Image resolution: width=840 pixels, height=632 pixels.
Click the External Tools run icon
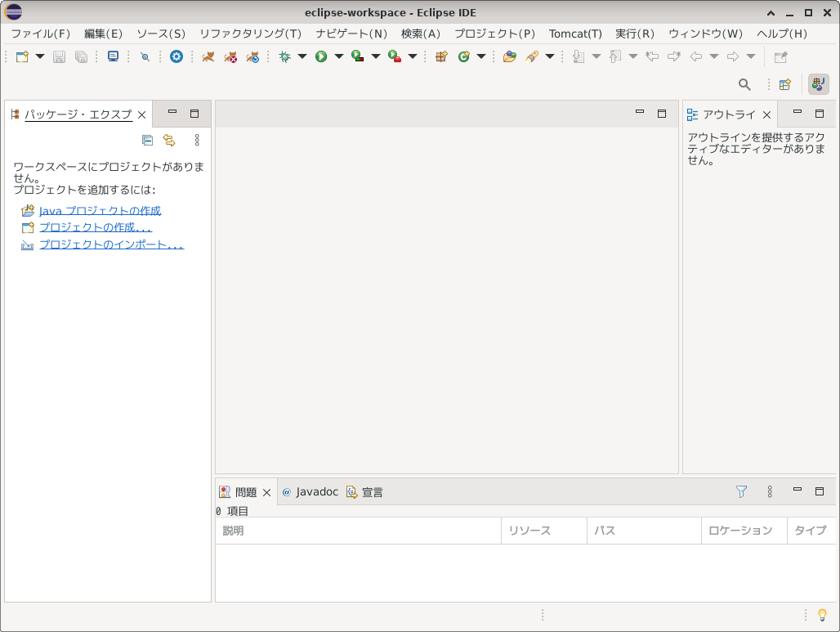pyautogui.click(x=395, y=56)
